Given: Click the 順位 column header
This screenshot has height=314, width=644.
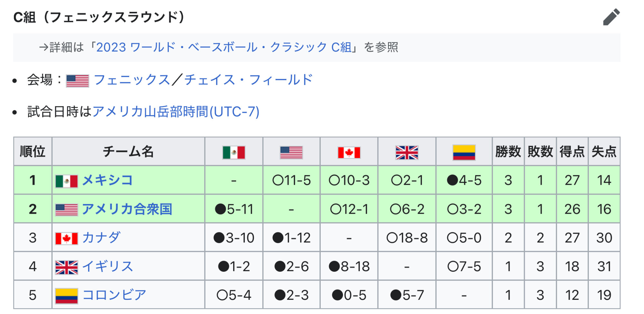Looking at the screenshot, I should [33, 152].
